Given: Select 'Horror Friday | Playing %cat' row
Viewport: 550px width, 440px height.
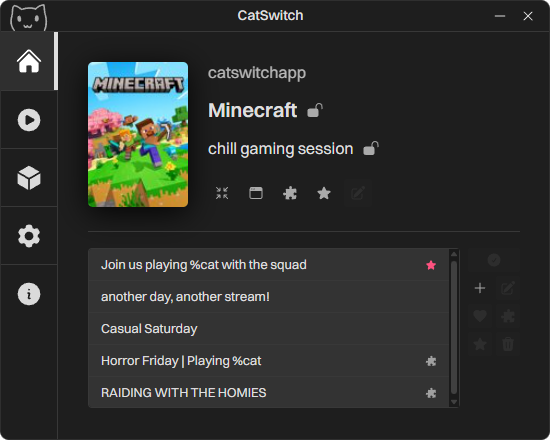Looking at the screenshot, I should coord(268,361).
